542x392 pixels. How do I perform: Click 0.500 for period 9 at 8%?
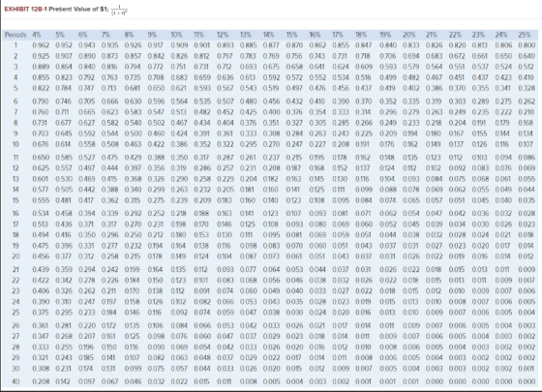[134, 134]
